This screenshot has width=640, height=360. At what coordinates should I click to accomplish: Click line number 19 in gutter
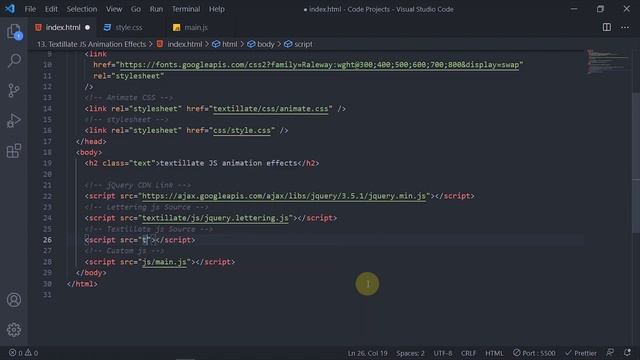47,163
